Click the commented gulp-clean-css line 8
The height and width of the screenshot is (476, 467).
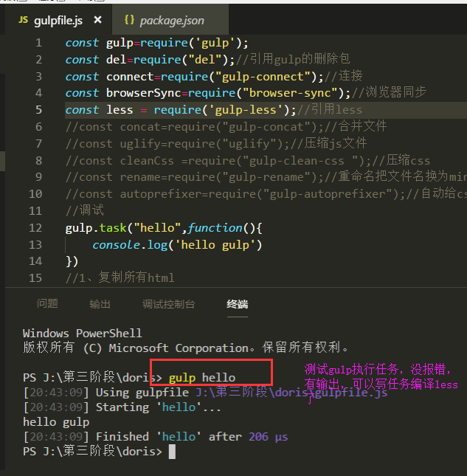pos(248,160)
